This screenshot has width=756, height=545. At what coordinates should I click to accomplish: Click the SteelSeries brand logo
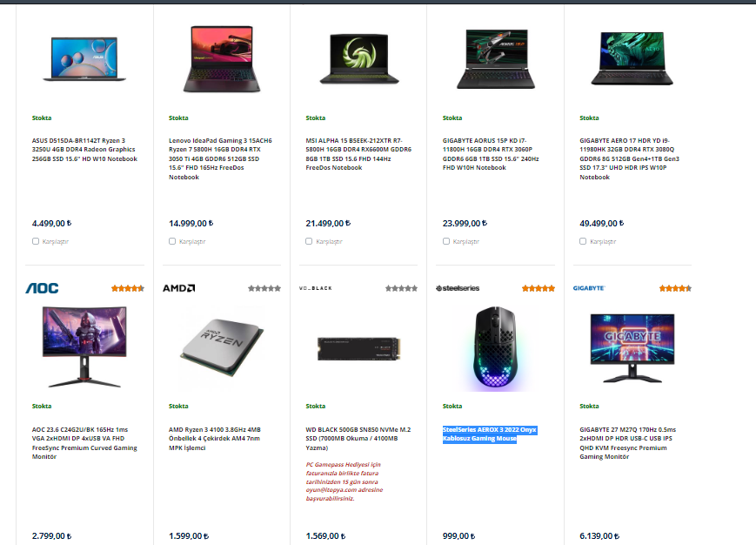[x=458, y=288]
